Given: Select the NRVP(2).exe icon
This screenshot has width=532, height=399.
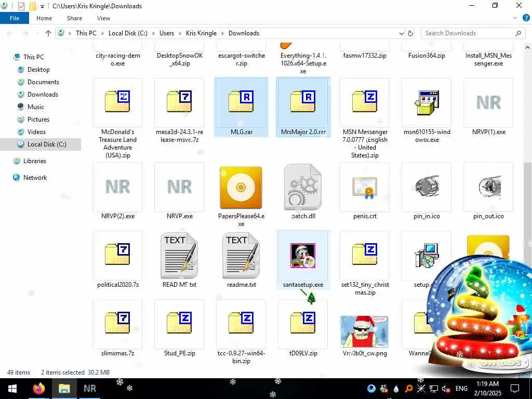Looking at the screenshot, I should pyautogui.click(x=117, y=187).
